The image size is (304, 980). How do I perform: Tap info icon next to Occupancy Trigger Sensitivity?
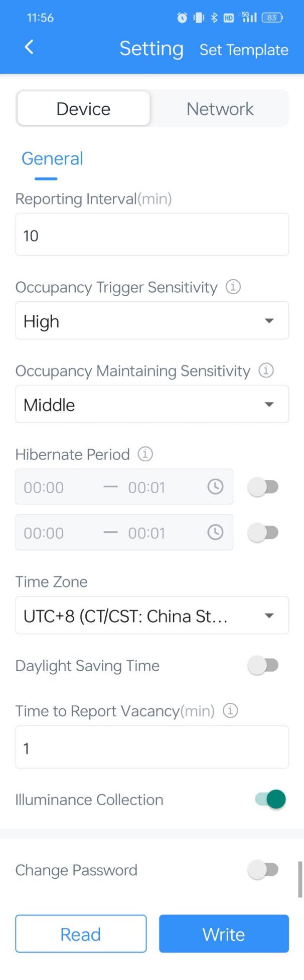tap(233, 287)
